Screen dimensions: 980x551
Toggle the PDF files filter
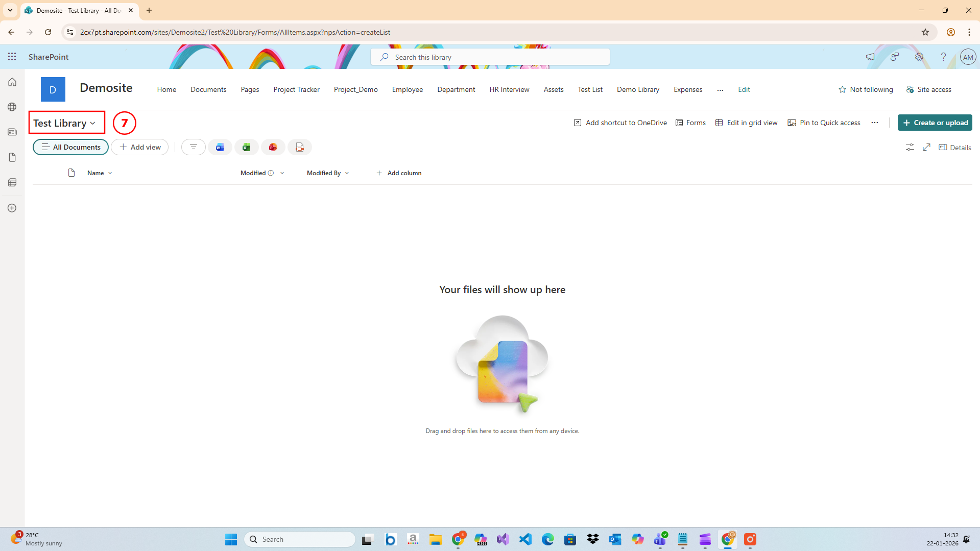[x=300, y=147]
